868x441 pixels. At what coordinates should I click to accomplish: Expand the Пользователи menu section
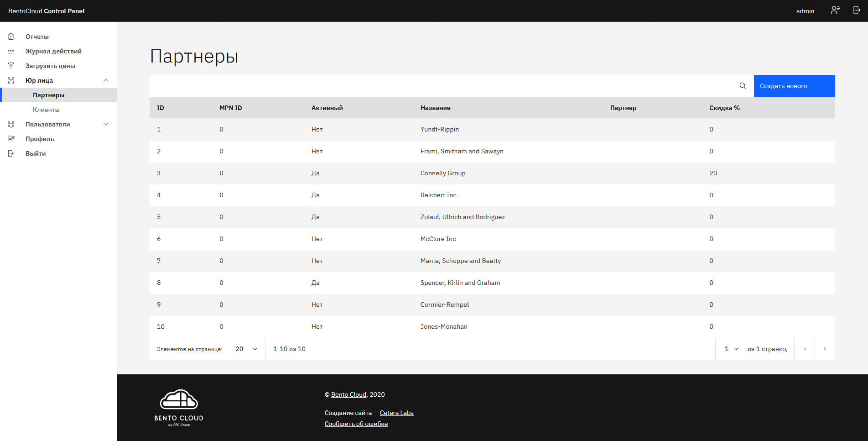tap(106, 124)
